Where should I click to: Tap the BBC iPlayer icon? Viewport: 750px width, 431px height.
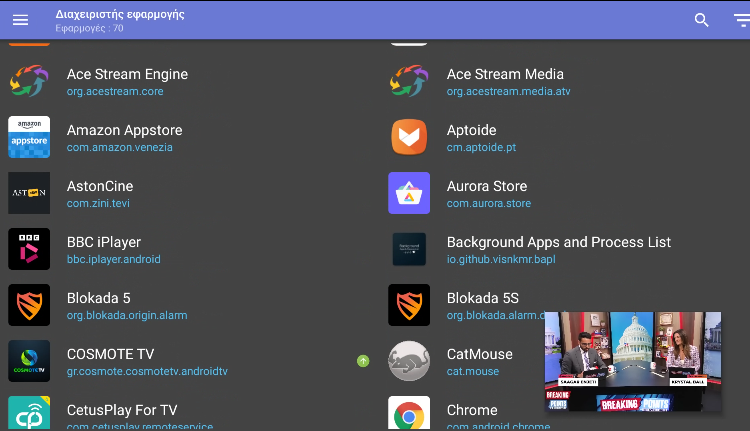click(29, 249)
